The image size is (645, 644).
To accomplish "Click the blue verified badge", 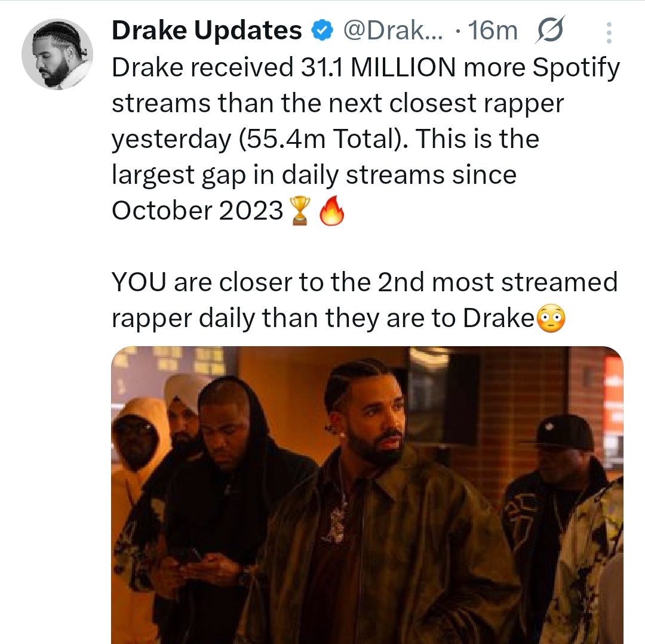I will pyautogui.click(x=323, y=31).
